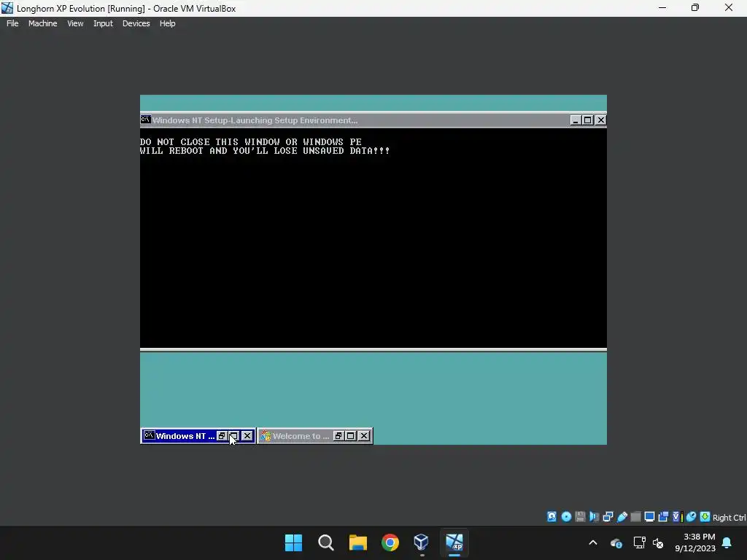Show hidden system tray icons
Viewport: 747px width, 560px height.
593,542
